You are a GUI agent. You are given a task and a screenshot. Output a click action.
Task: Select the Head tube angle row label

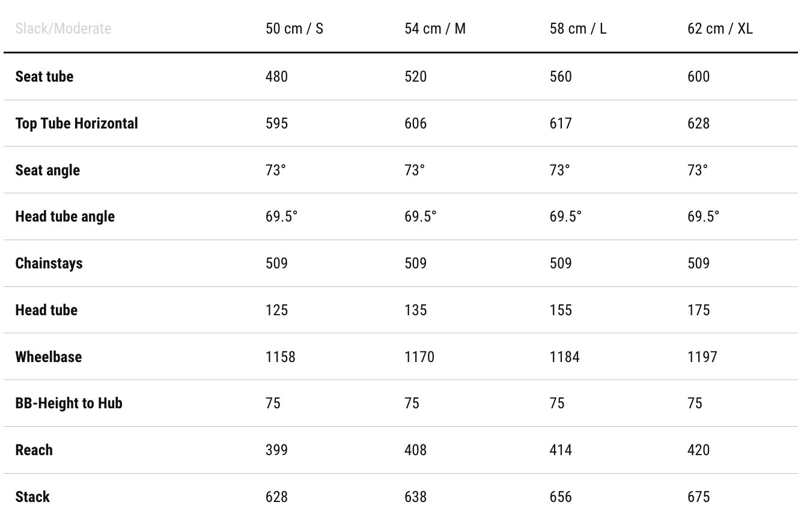pos(65,216)
